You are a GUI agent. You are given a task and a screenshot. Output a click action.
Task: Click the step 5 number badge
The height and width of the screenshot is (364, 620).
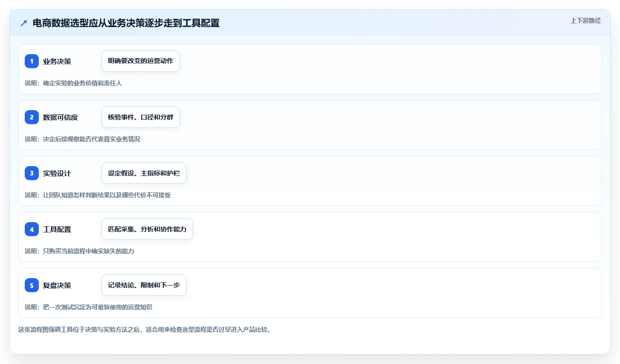(x=32, y=285)
